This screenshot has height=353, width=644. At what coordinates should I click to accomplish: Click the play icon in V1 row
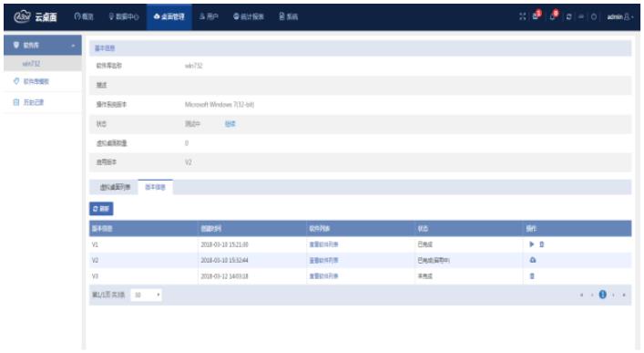(531, 244)
